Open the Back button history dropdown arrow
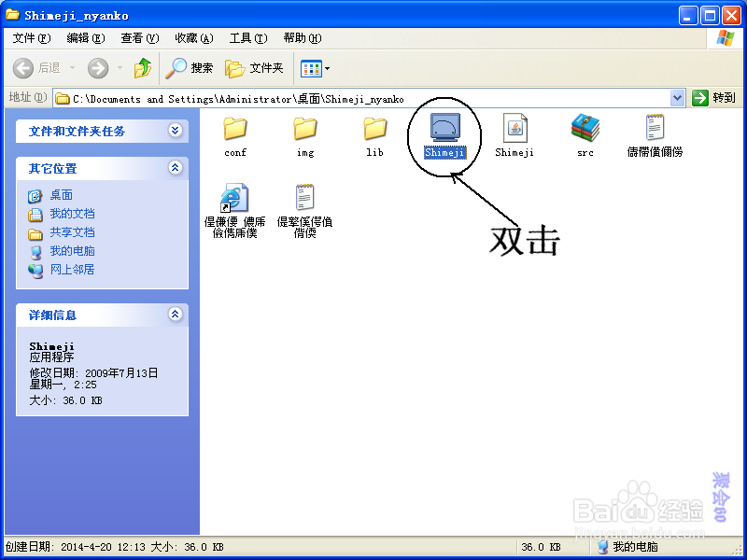Image resolution: width=747 pixels, height=560 pixels. point(73,68)
